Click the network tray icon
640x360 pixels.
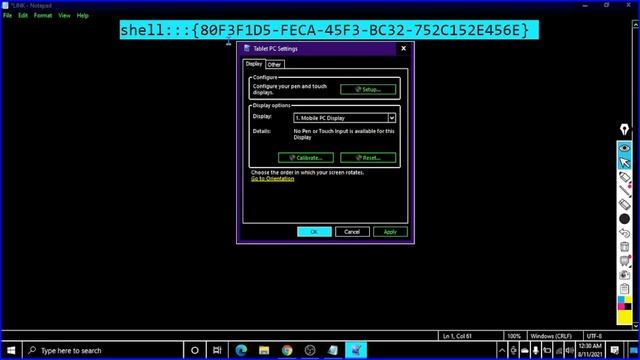coord(558,351)
